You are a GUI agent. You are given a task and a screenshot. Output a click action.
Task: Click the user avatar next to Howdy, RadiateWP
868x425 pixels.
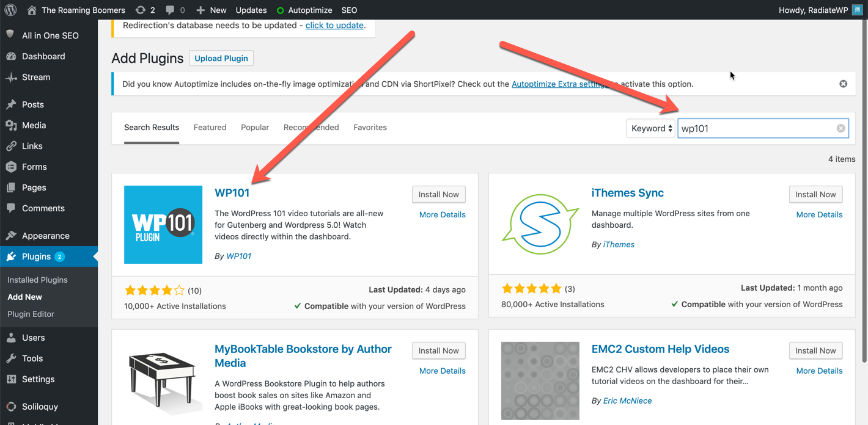(856, 10)
